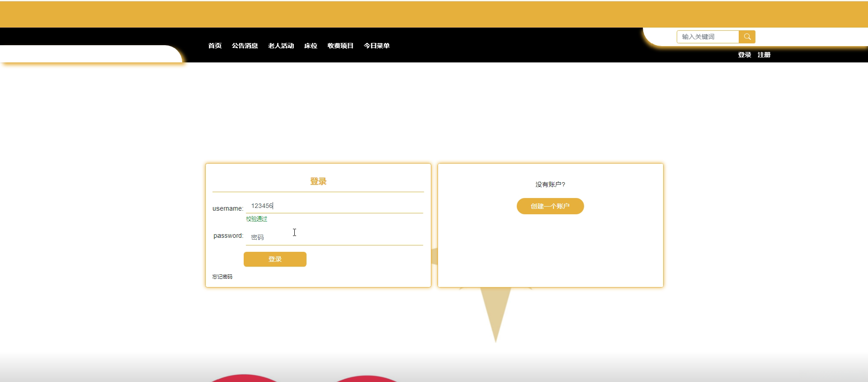Click the 没有账户? text
The height and width of the screenshot is (382, 868).
(550, 184)
